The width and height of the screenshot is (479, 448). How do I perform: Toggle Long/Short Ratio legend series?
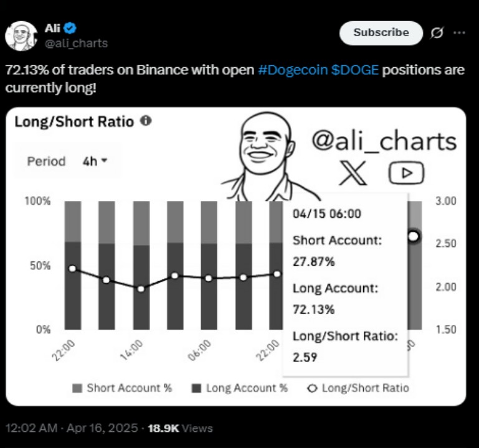(358, 388)
